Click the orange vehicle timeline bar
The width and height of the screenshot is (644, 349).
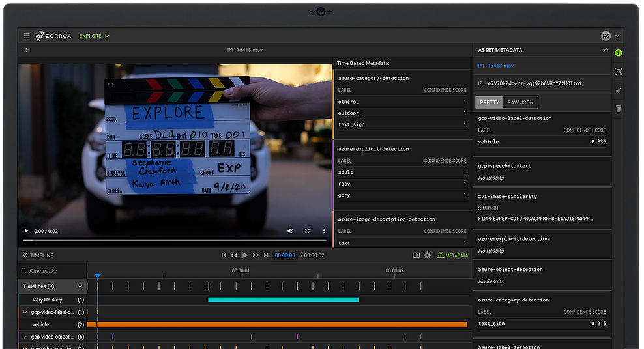coord(277,324)
